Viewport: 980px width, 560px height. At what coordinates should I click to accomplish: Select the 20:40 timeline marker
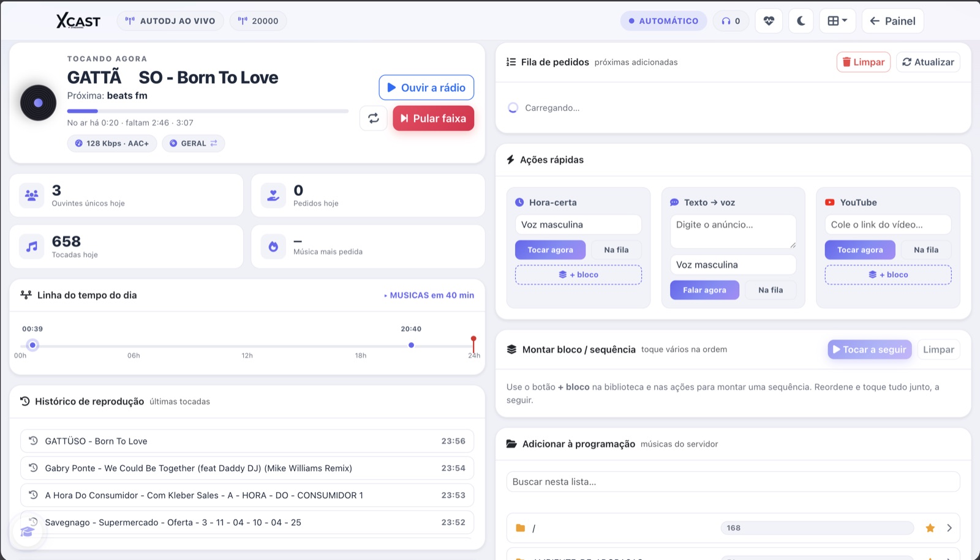(x=411, y=345)
